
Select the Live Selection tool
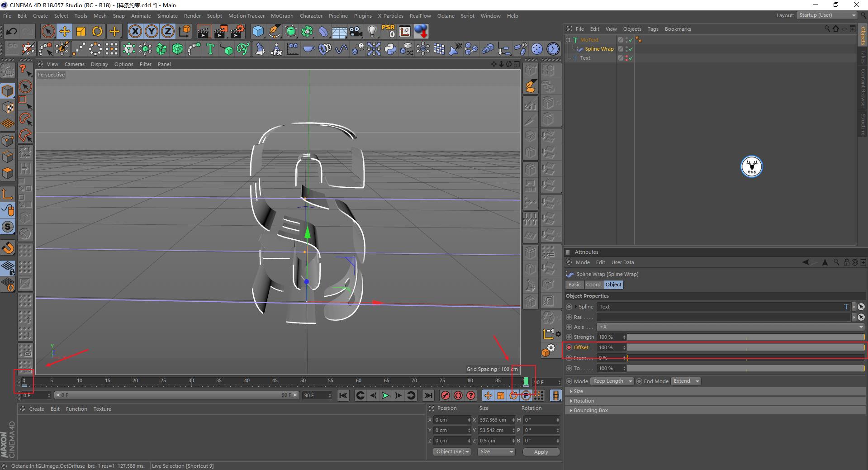point(47,31)
